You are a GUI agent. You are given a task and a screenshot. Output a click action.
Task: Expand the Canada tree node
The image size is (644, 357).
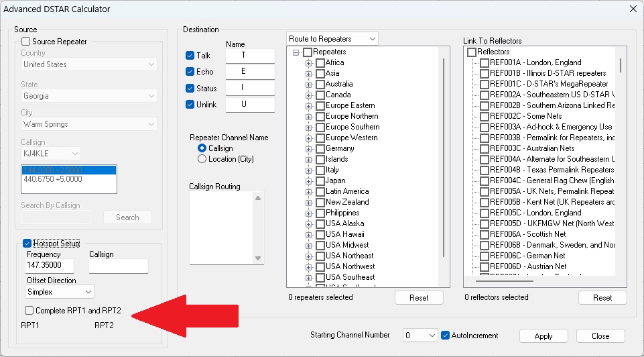[x=308, y=95]
